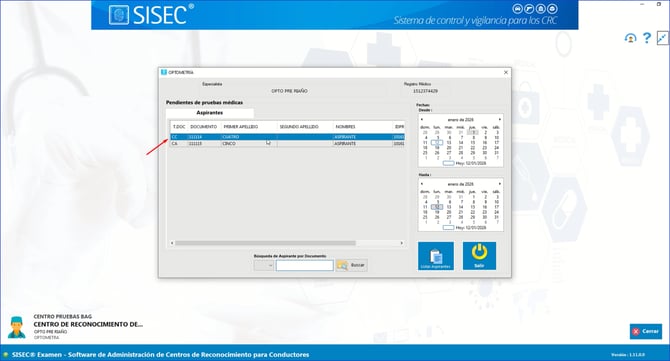Image resolution: width=670 pixels, height=361 pixels.
Task: Click the Hoy date link in Desde calendar
Action: 470,163
